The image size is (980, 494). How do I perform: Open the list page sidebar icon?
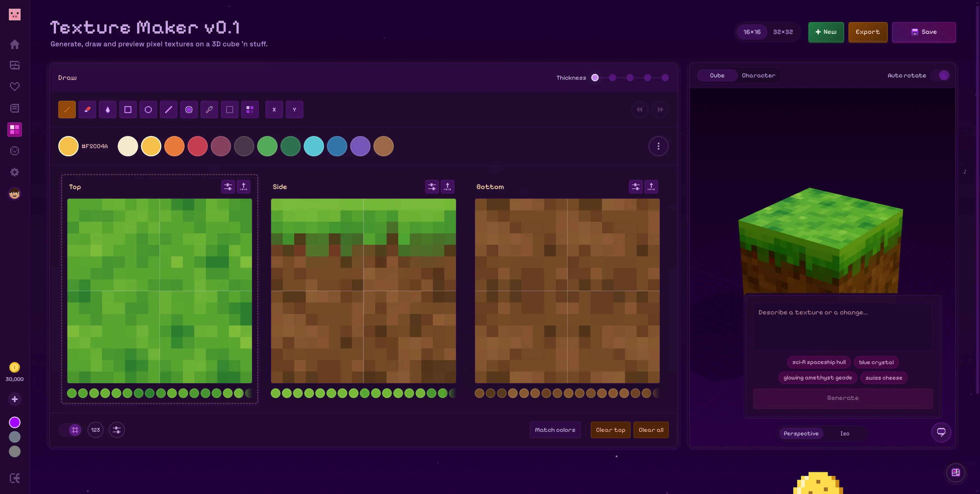coord(15,108)
